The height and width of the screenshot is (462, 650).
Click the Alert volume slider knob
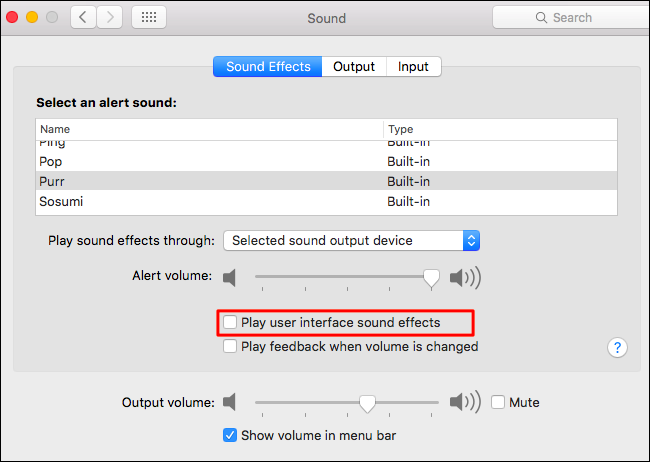point(431,277)
